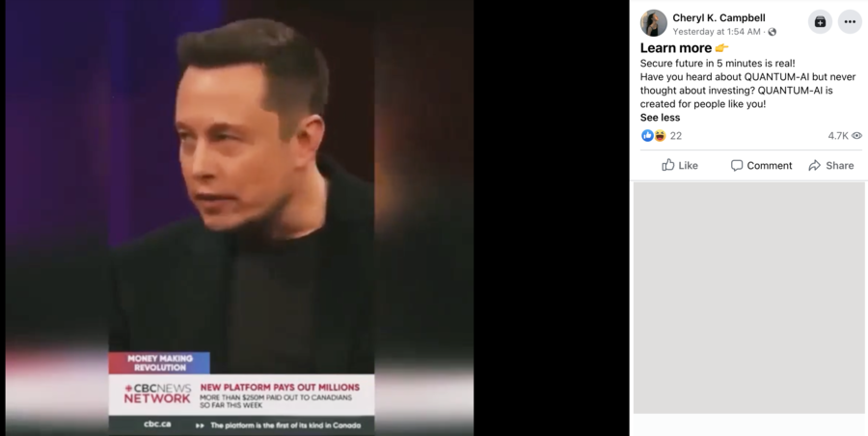Click the 22 reactions count
The height and width of the screenshot is (436, 868).
(676, 136)
